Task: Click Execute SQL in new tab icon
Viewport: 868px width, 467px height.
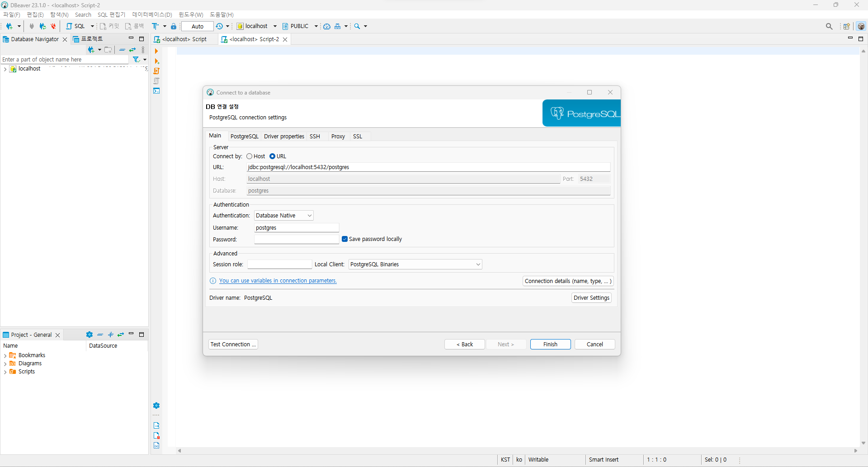Action: click(x=157, y=61)
